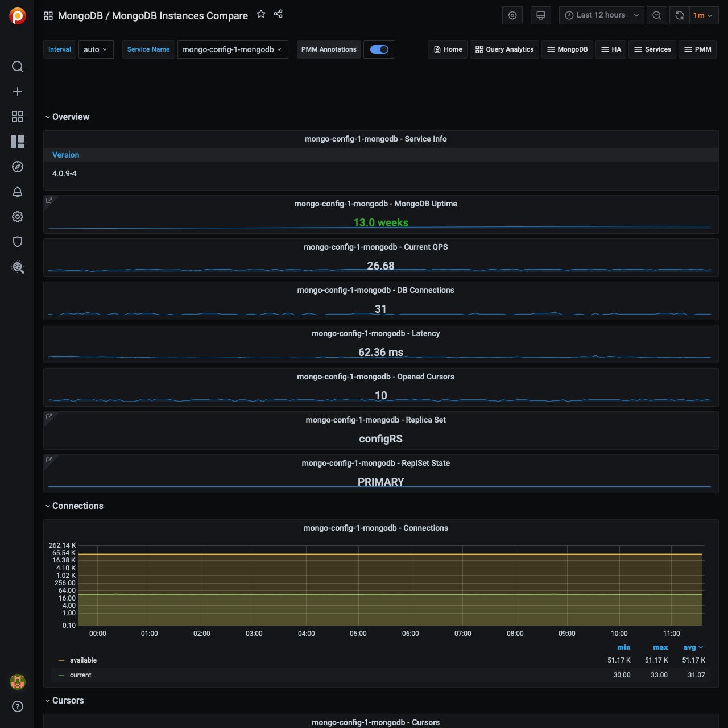The image size is (728, 728).
Task: Toggle the PMM Annotations switch
Action: pyautogui.click(x=379, y=49)
